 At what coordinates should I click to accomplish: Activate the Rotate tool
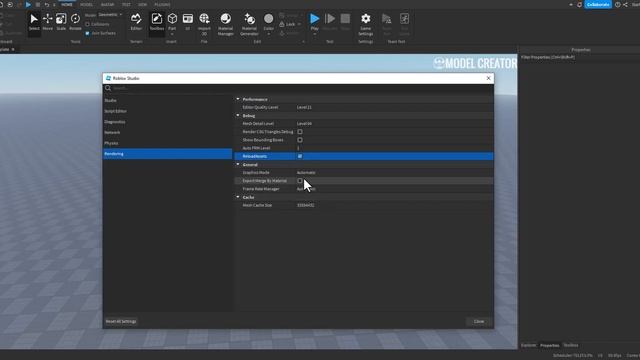click(75, 22)
